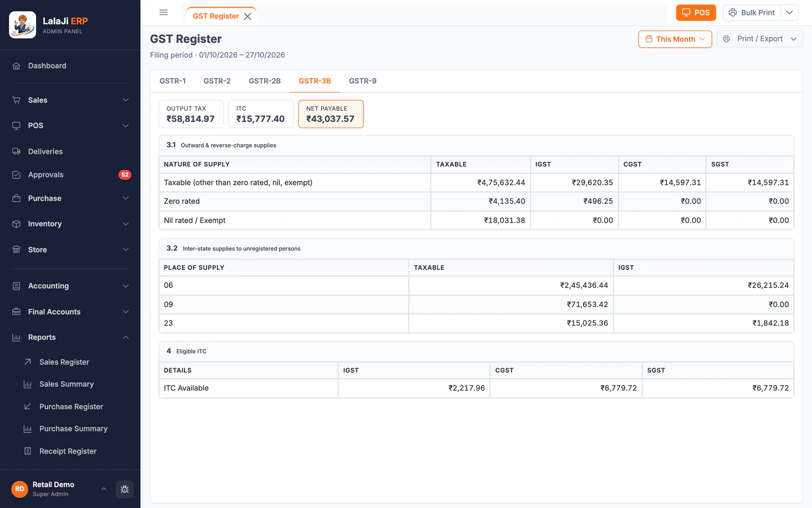
Task: Collapse the Reports menu chevron
Action: (126, 337)
